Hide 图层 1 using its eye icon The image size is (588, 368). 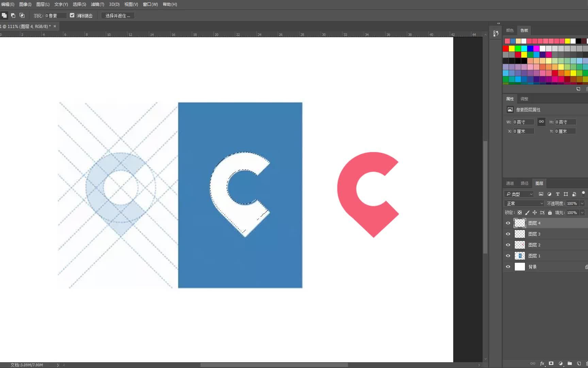pos(508,256)
